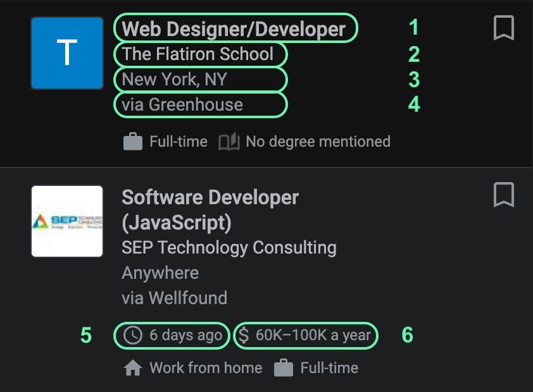
Task: Click the Anywhere location text
Action: pos(160,273)
